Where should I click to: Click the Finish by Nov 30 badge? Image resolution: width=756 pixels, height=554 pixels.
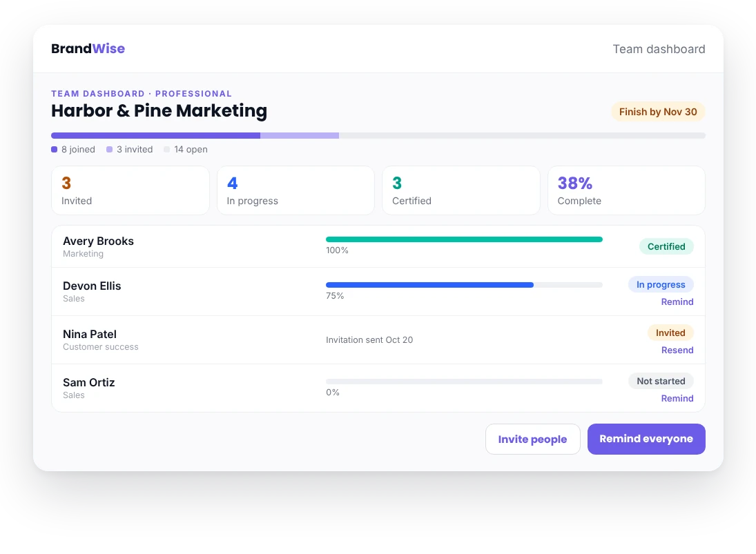click(x=658, y=112)
